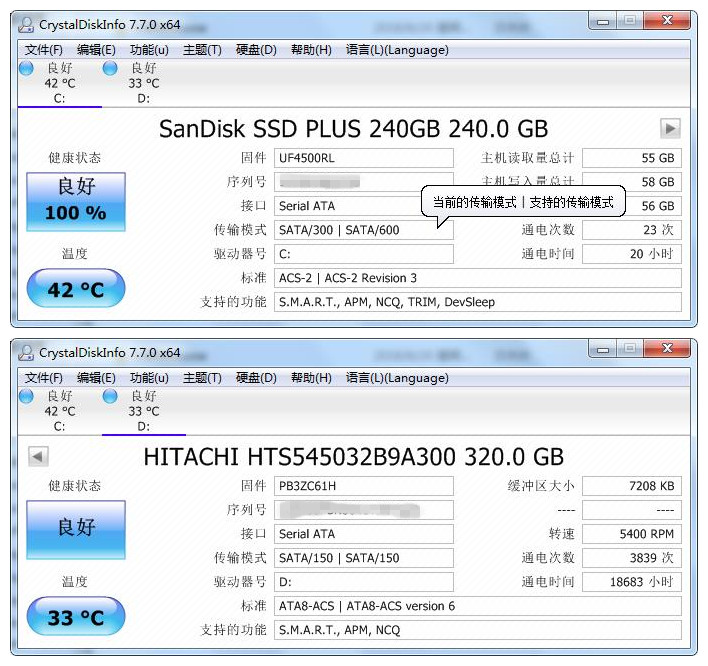Click SanDisk drive letter field C:
This screenshot has width=708, height=666.
tap(363, 254)
